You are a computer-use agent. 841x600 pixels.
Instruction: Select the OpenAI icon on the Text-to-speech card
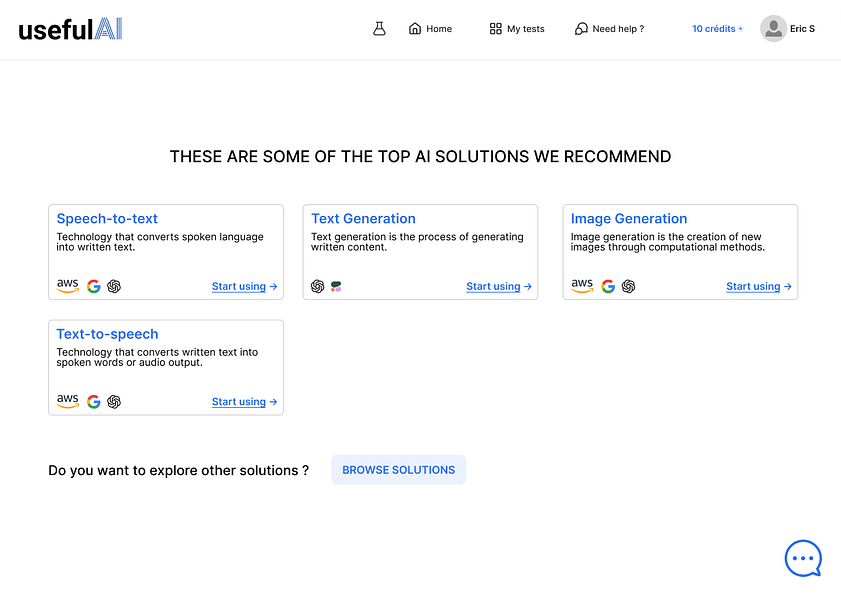tap(113, 401)
